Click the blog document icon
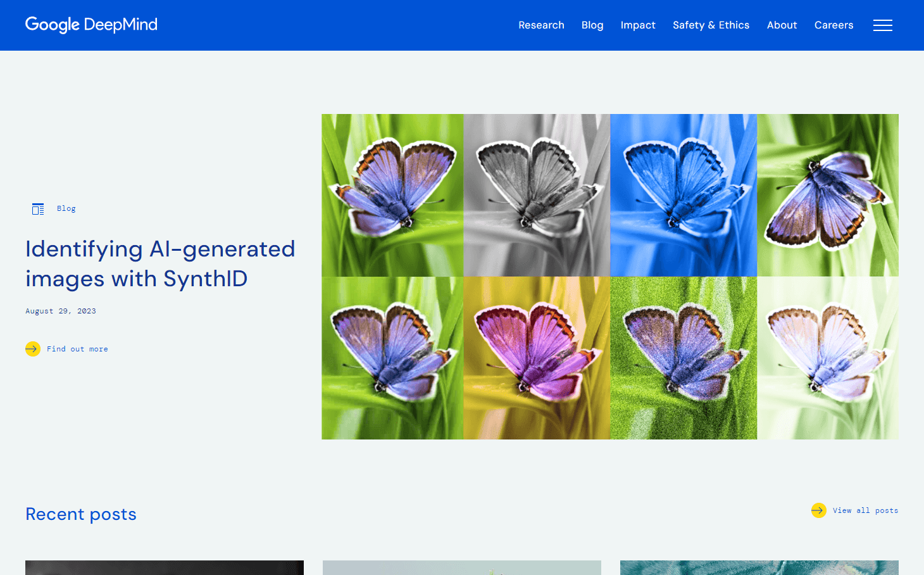This screenshot has height=575, width=924. (38, 209)
